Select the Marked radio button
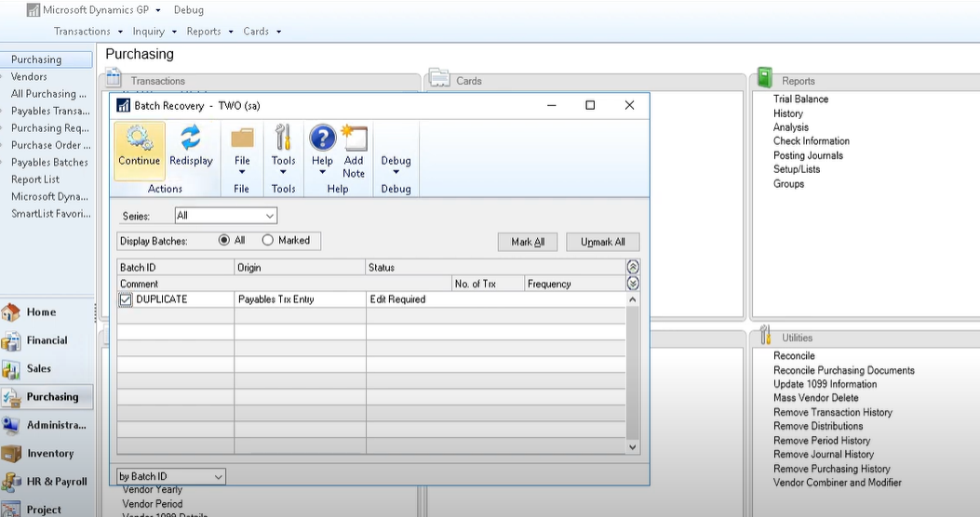The width and height of the screenshot is (980, 517). coord(268,240)
